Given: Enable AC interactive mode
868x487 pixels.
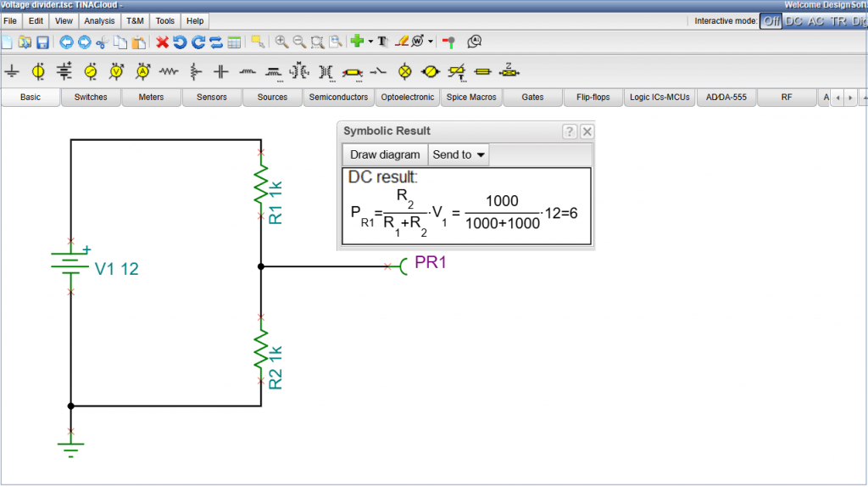Looking at the screenshot, I should [815, 20].
